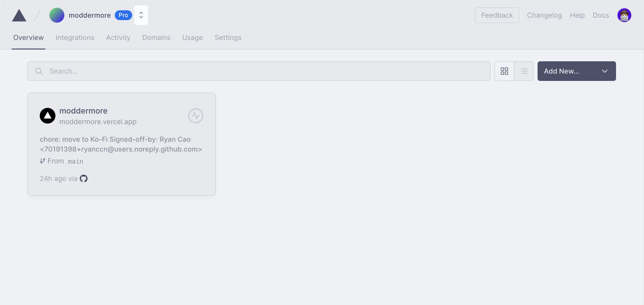Expand the Add New dropdown
Viewport: 644px width, 305px height.
pos(577,71)
